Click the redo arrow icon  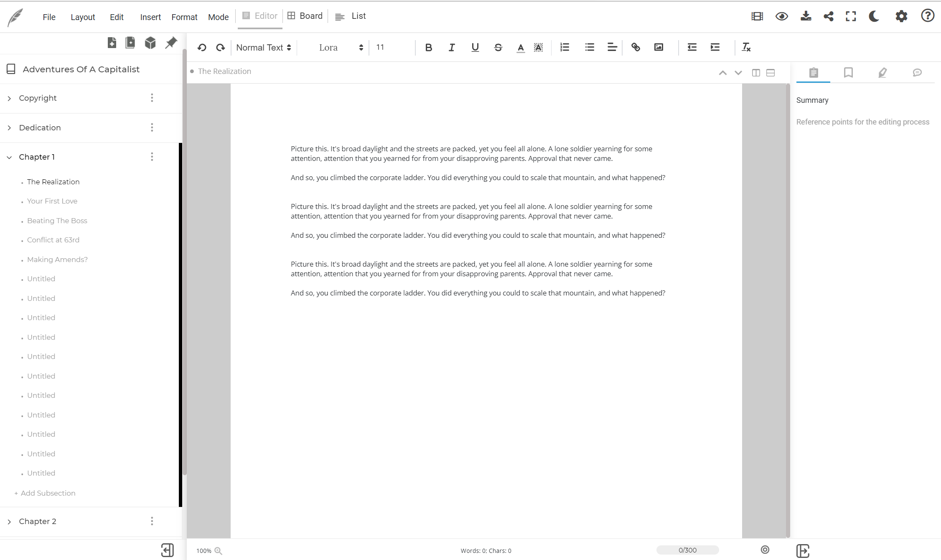point(221,48)
